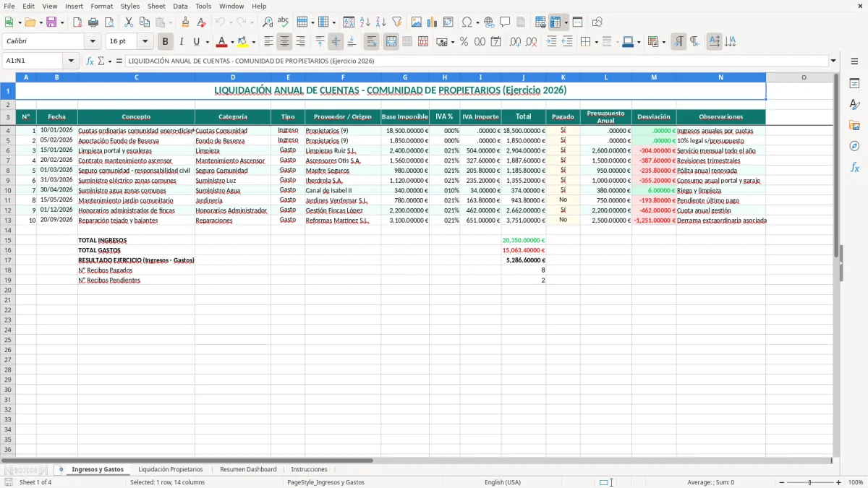Add Decimal Place icon

(x=515, y=42)
